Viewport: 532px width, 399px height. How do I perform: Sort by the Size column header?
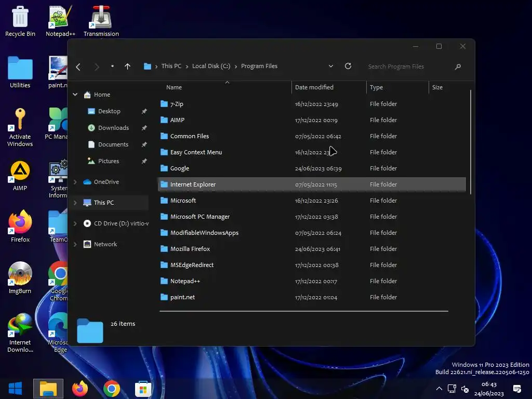tap(437, 87)
